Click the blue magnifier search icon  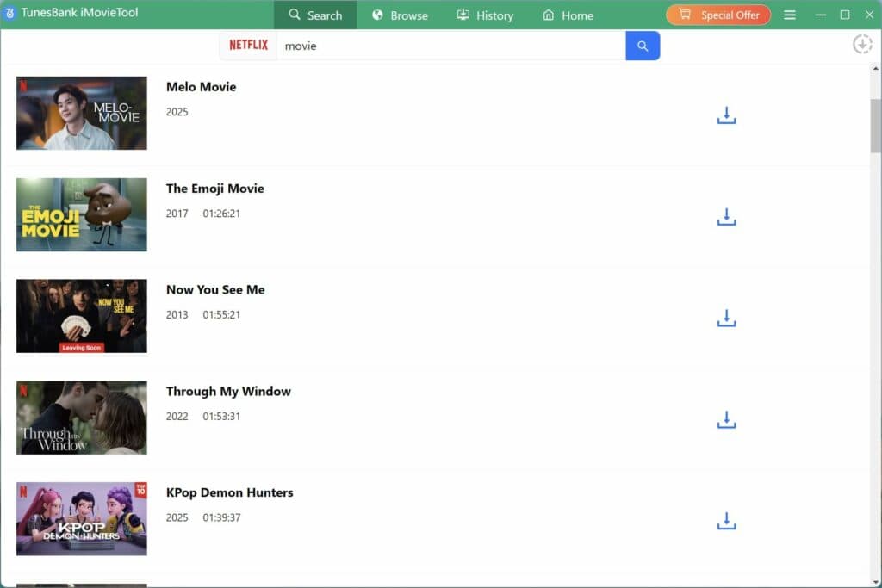pos(643,45)
